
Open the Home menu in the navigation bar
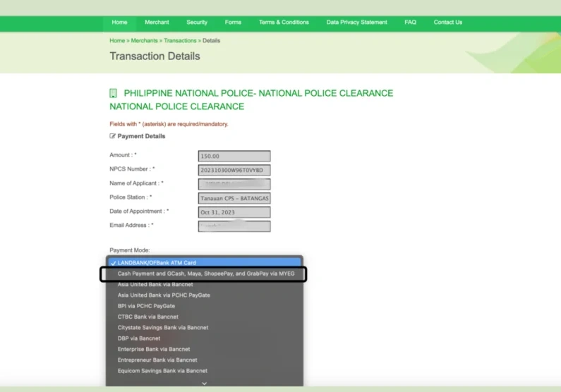tap(119, 22)
